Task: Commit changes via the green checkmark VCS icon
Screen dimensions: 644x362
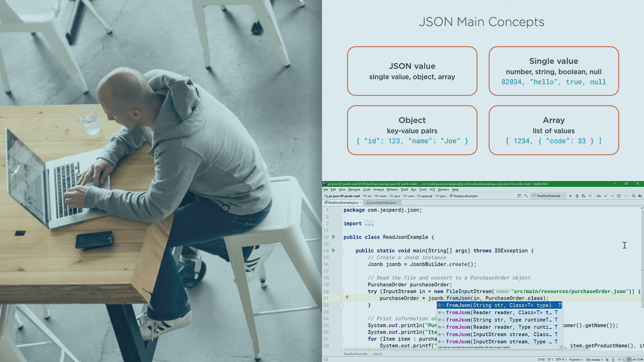Action: (x=612, y=196)
